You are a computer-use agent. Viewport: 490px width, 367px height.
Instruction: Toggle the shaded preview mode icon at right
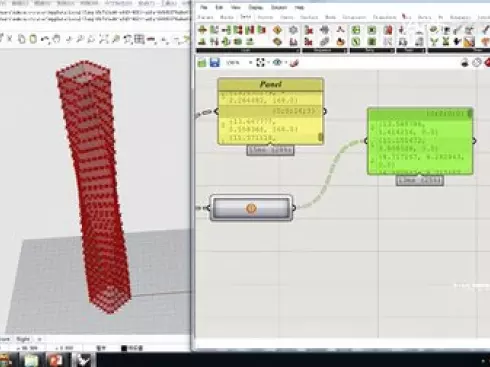pos(465,63)
